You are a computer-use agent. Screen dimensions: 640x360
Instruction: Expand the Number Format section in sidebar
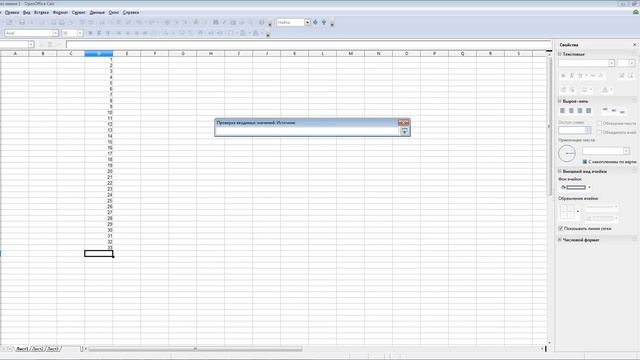(560, 240)
